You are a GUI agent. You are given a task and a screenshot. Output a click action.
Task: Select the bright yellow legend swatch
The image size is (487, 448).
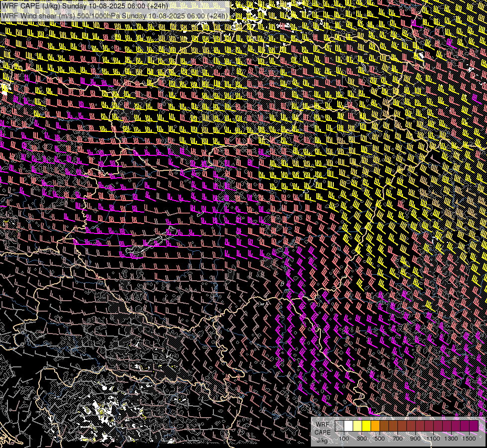367,426
